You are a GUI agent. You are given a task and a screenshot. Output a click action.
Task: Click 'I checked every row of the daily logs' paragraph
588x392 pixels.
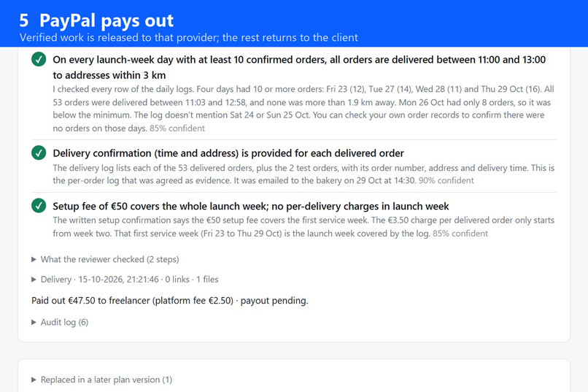point(303,109)
